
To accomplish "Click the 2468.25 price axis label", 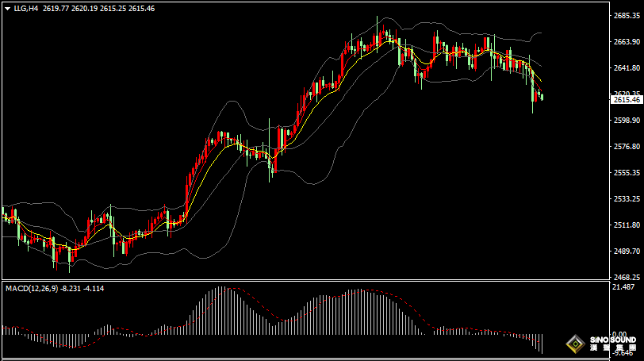I will point(627,277).
